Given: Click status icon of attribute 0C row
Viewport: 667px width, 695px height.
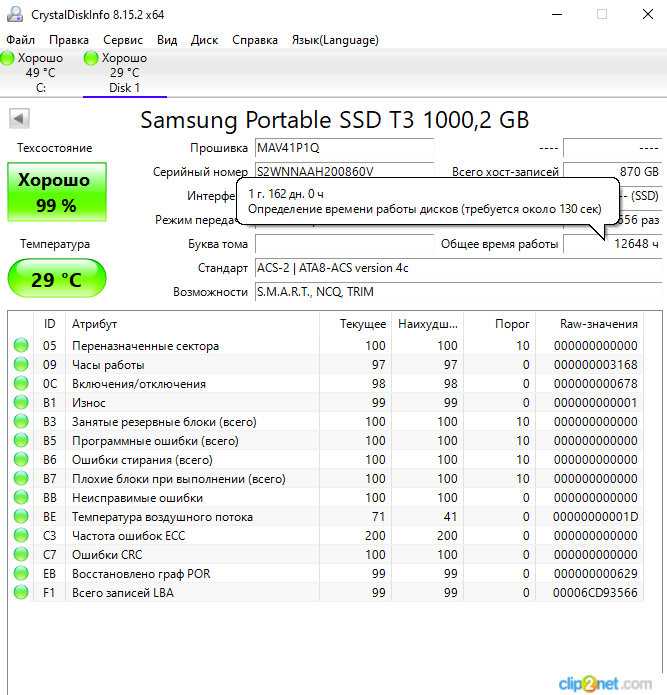Looking at the screenshot, I should click(x=21, y=383).
